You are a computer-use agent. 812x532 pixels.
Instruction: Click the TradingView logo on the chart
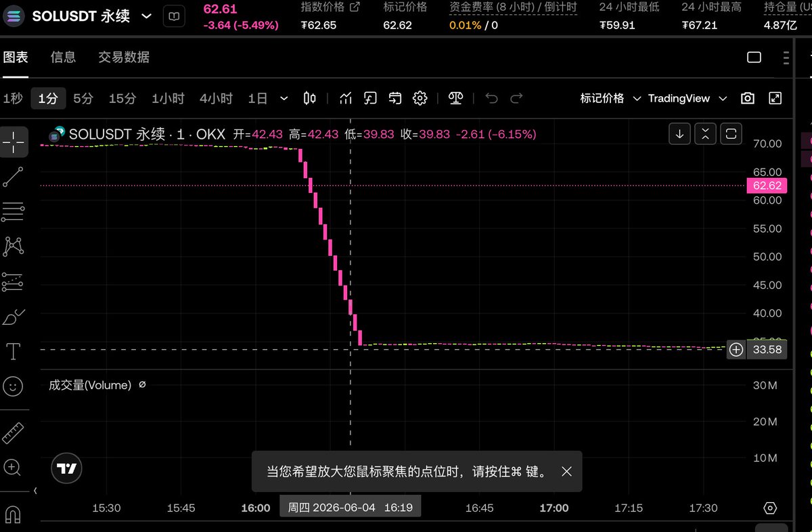[x=66, y=468]
